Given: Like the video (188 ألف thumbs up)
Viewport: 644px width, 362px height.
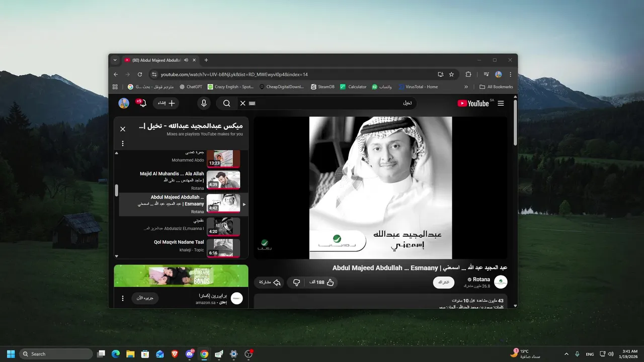Looking at the screenshot, I should pos(322,283).
